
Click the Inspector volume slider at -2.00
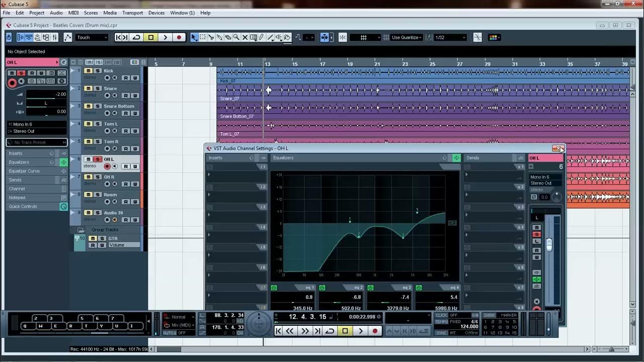(46, 94)
